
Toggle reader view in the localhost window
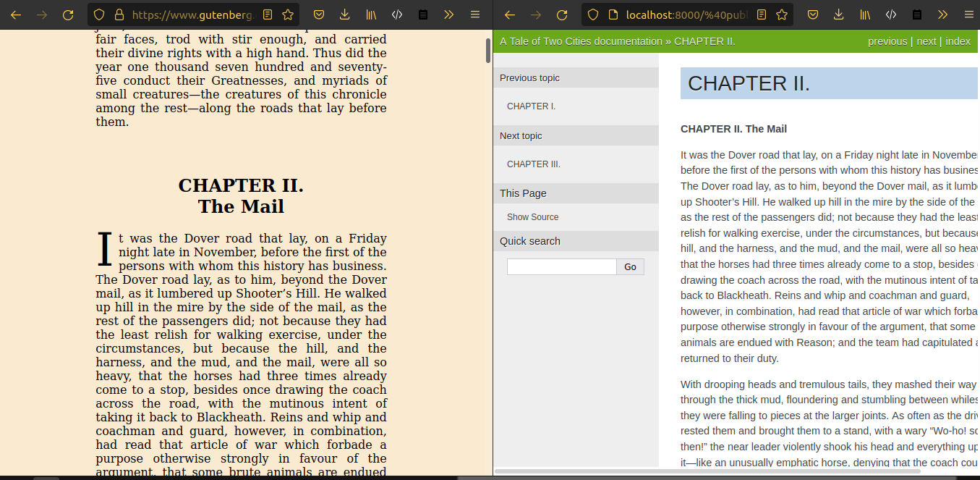[762, 14]
